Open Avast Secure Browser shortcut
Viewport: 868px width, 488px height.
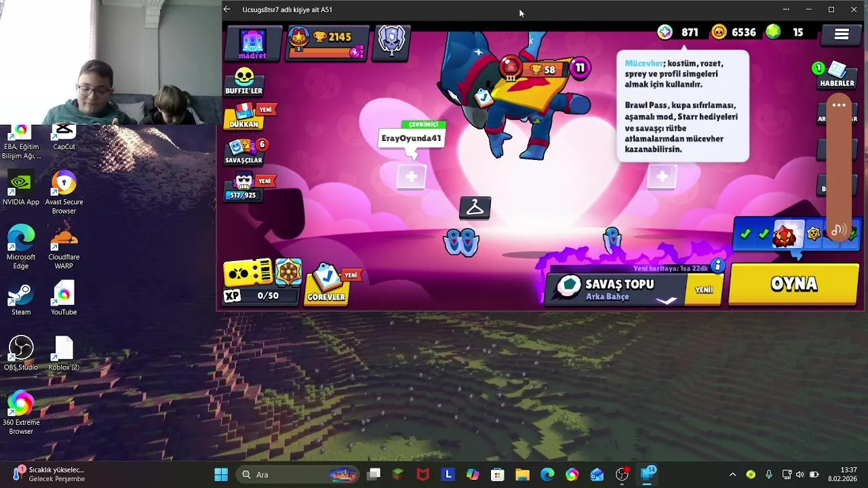click(64, 193)
